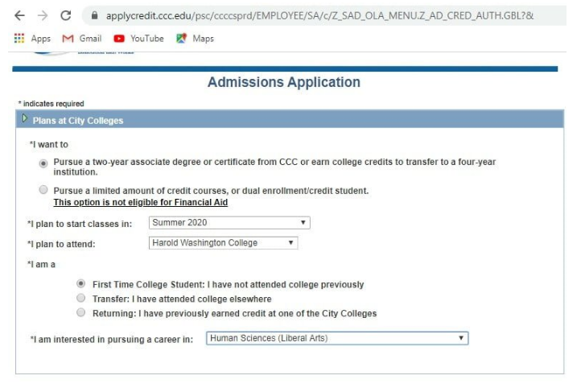Choose First Time College Student option
The image size is (581, 392).
coord(80,284)
